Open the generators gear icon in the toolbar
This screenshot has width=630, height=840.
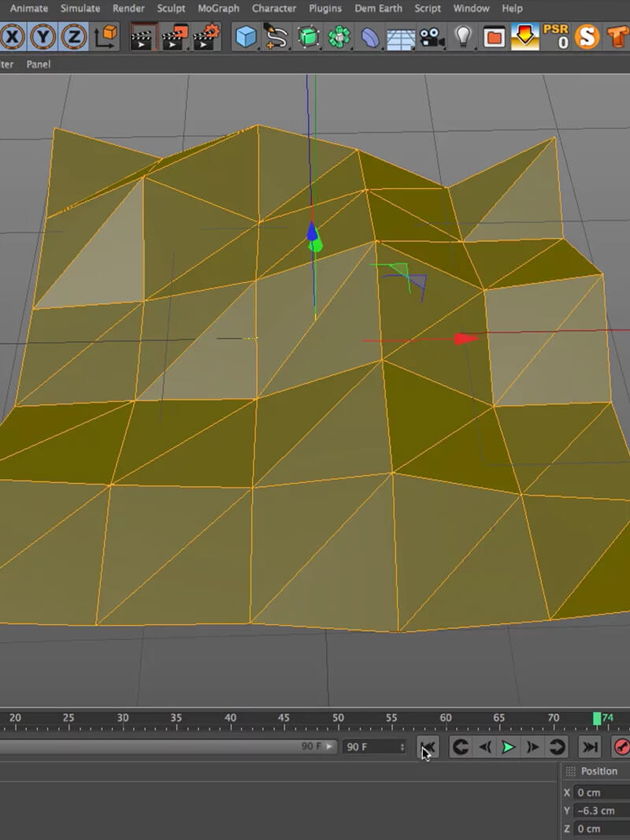point(339,36)
